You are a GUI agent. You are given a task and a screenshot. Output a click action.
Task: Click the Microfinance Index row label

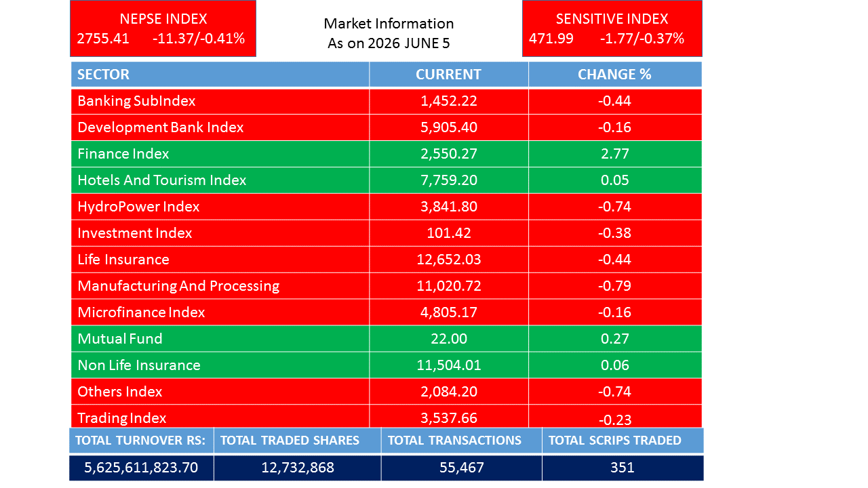pos(141,312)
